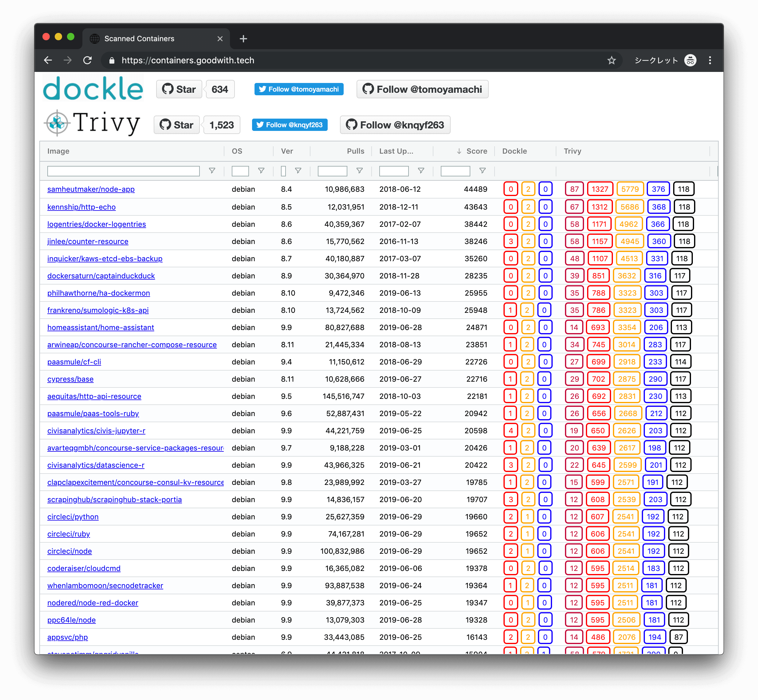Click Twitter Follow @tomoyamachi button
The height and width of the screenshot is (700, 758).
(x=299, y=89)
